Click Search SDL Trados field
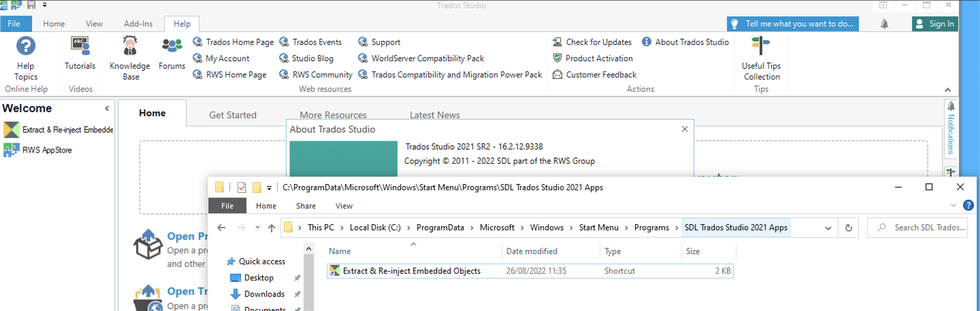Image resolution: width=980 pixels, height=311 pixels. point(917,228)
